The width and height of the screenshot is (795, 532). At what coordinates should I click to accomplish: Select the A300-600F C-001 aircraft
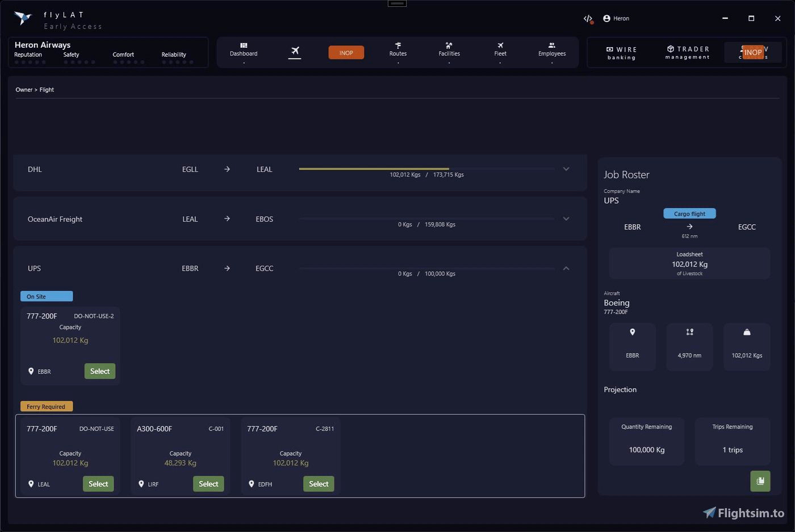(x=208, y=484)
